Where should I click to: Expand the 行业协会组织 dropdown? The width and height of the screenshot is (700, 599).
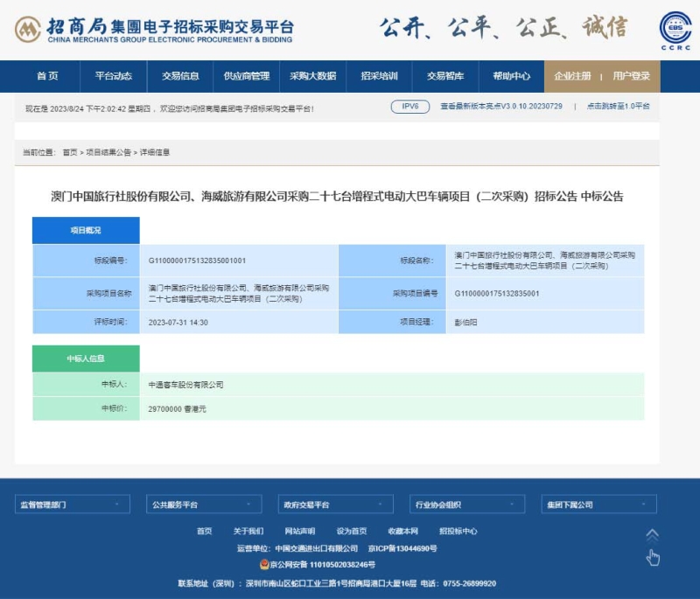coord(467,505)
